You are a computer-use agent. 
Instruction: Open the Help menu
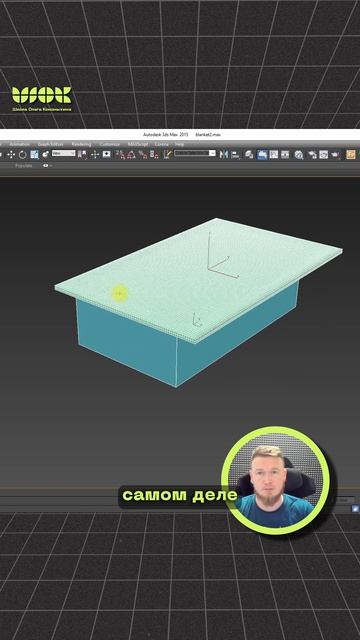click(x=179, y=144)
